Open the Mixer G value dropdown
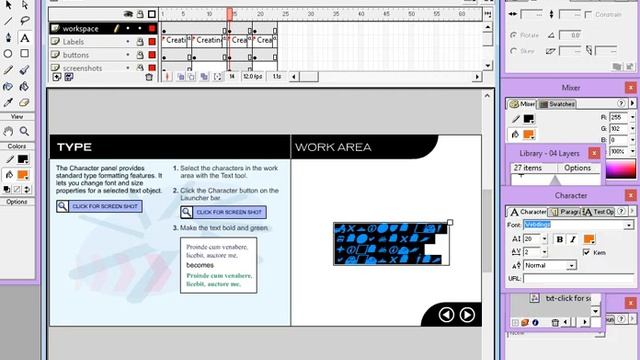The height and width of the screenshot is (360, 640). (632, 129)
